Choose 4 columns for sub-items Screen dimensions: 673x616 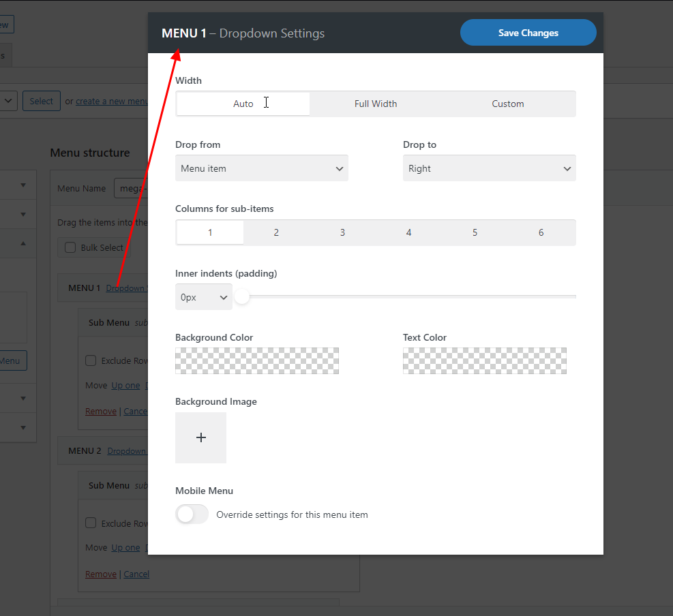pyautogui.click(x=408, y=232)
